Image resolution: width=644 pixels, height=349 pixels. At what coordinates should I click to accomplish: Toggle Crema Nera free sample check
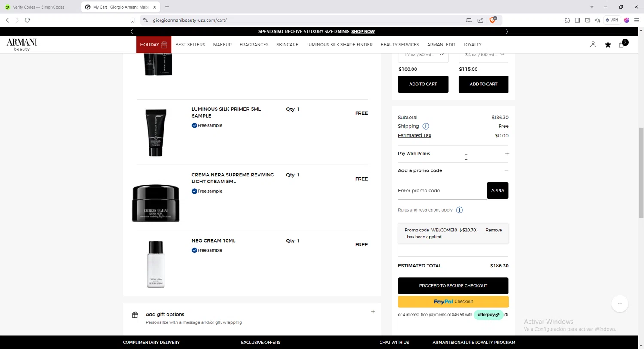[x=194, y=191]
